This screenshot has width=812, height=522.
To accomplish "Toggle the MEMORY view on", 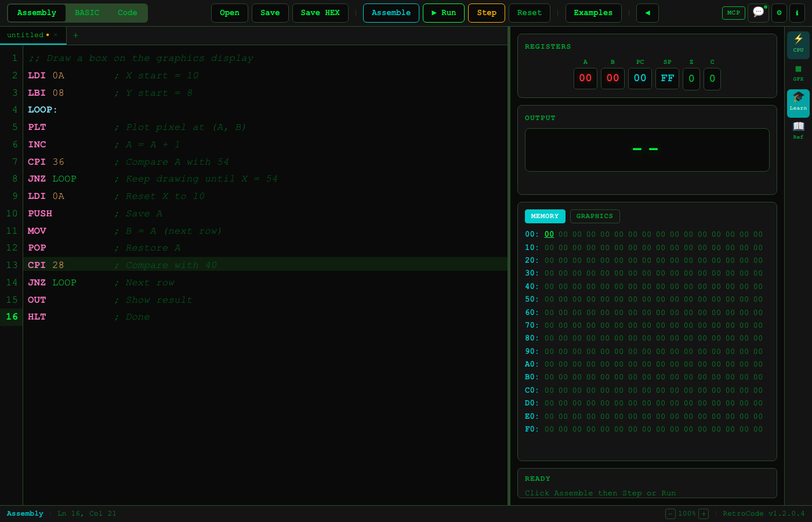I will [545, 216].
